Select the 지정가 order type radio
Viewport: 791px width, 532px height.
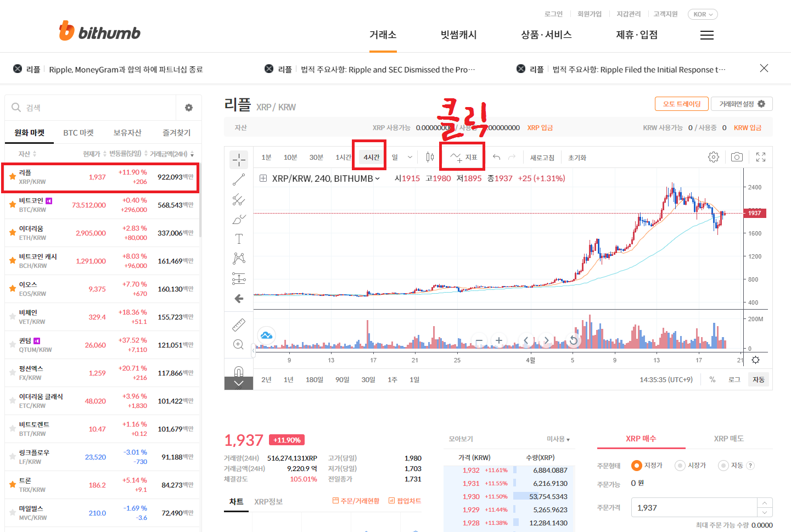click(637, 466)
